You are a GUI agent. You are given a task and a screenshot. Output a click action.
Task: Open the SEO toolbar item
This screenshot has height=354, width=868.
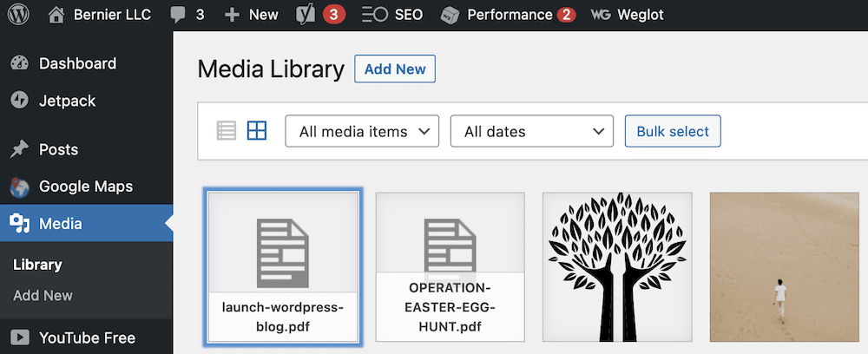392,15
